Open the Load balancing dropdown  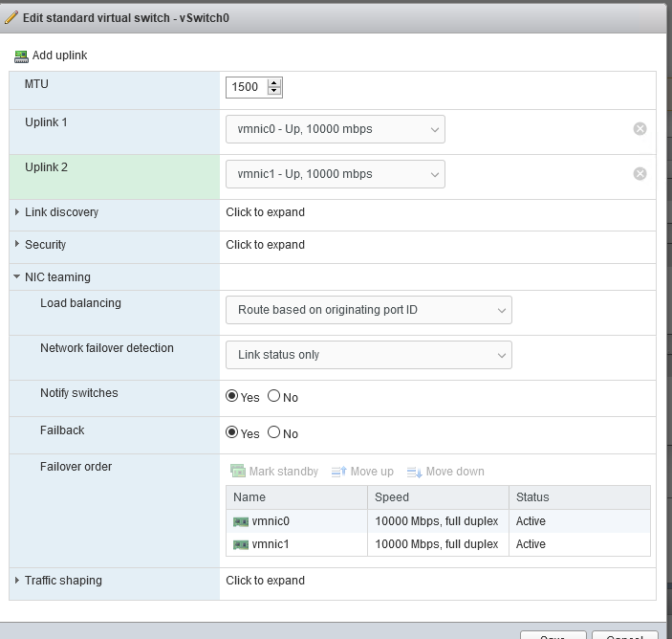[368, 310]
